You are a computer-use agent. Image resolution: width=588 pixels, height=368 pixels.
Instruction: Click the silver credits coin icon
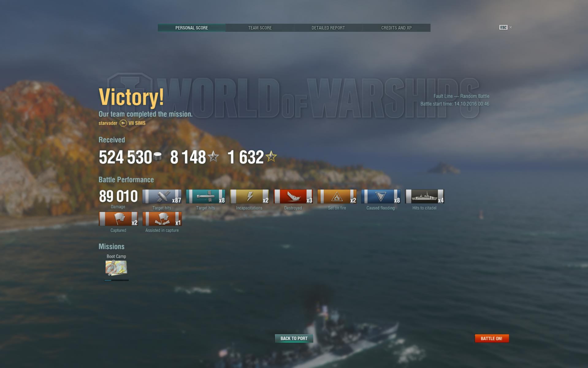click(157, 157)
